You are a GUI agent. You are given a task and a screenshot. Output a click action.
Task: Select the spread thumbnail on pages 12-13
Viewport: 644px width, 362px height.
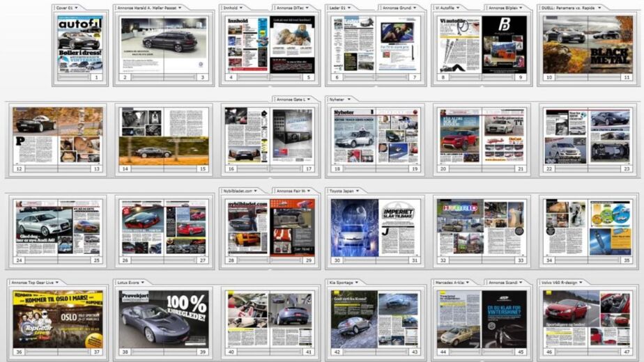pos(58,136)
